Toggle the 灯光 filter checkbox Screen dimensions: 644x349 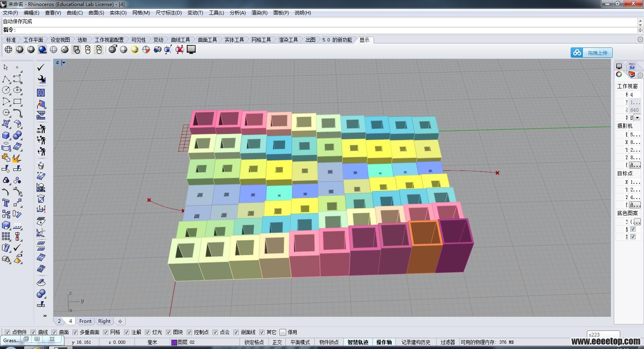pos(148,332)
